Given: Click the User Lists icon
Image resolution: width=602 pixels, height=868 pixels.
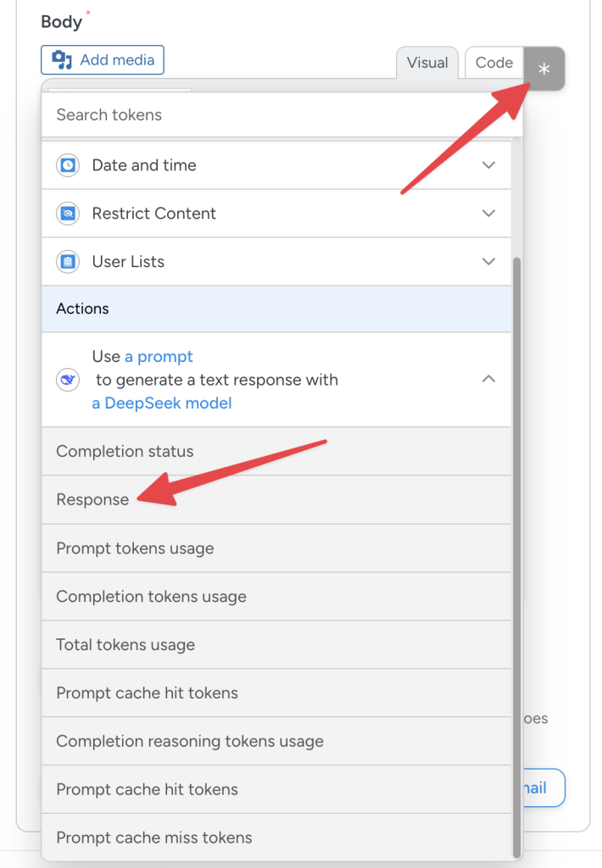Looking at the screenshot, I should [x=66, y=261].
